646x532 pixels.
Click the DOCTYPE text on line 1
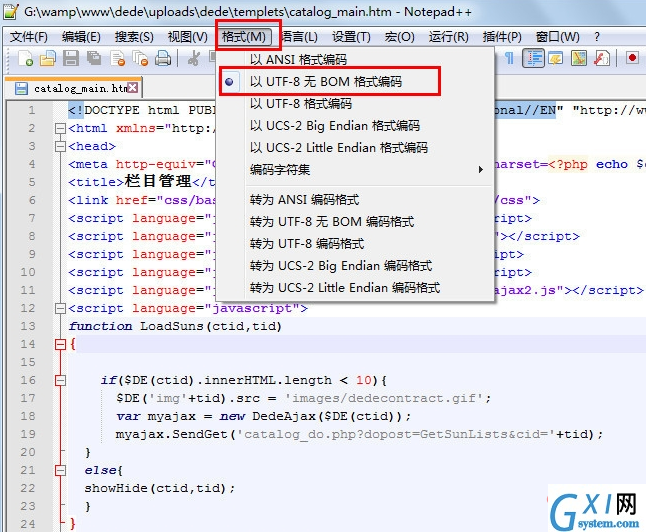(112, 110)
